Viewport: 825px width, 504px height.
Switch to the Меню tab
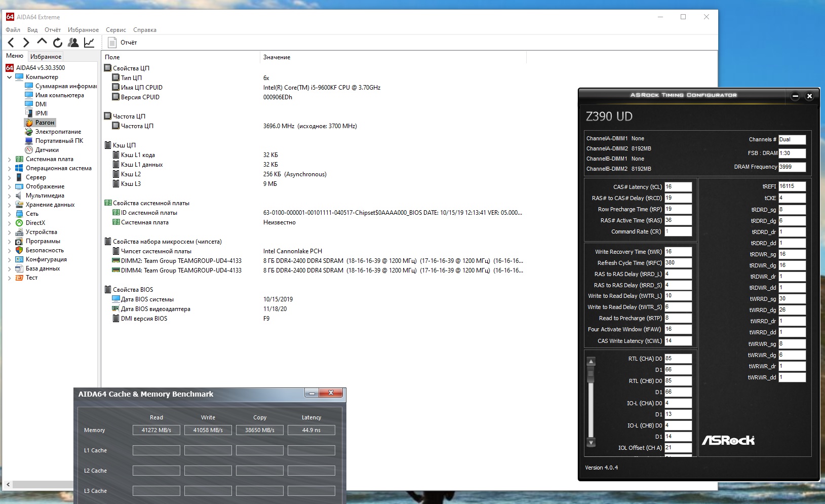[15, 56]
